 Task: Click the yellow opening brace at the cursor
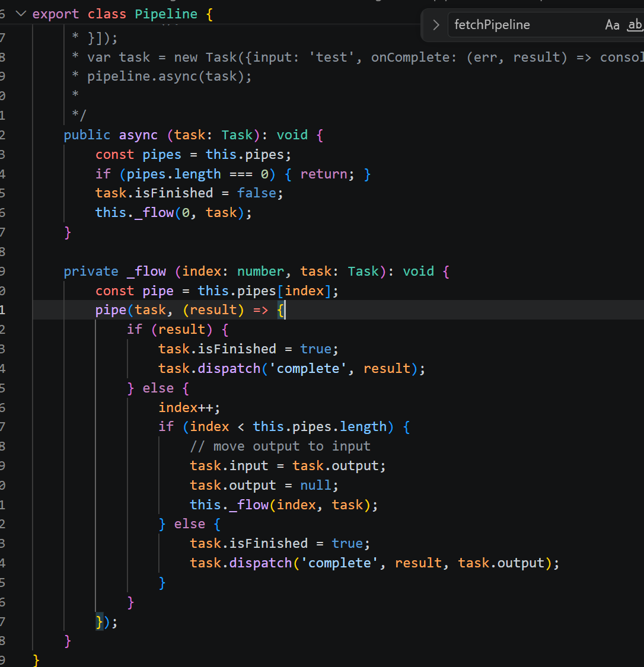280,310
